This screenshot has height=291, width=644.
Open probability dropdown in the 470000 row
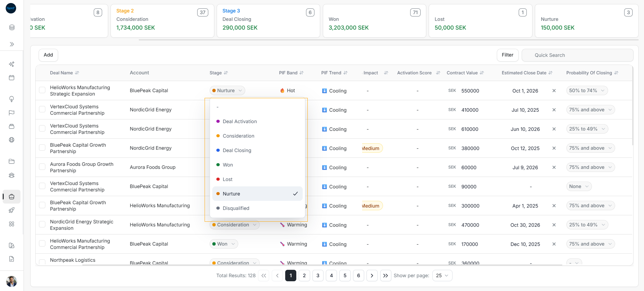(x=587, y=225)
